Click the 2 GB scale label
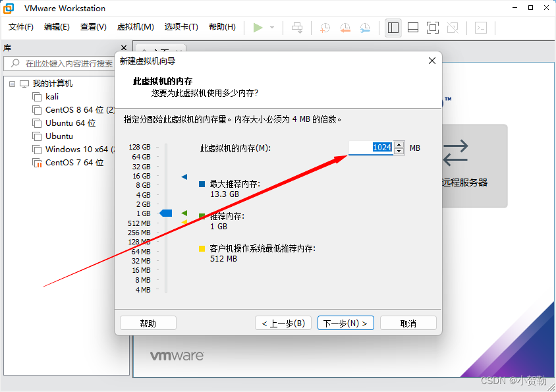Screen dimensions: 556x392 [x=143, y=204]
